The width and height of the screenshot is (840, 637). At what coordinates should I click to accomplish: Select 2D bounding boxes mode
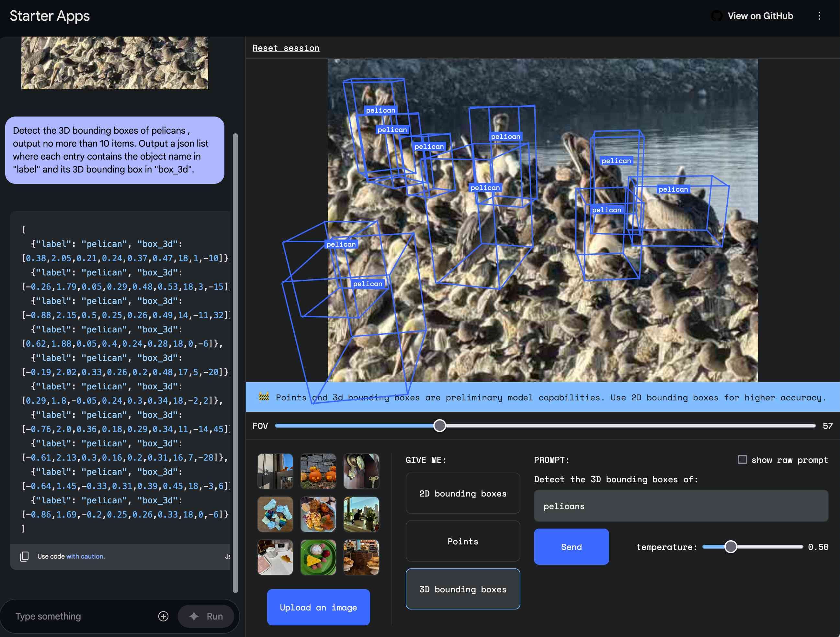(462, 494)
